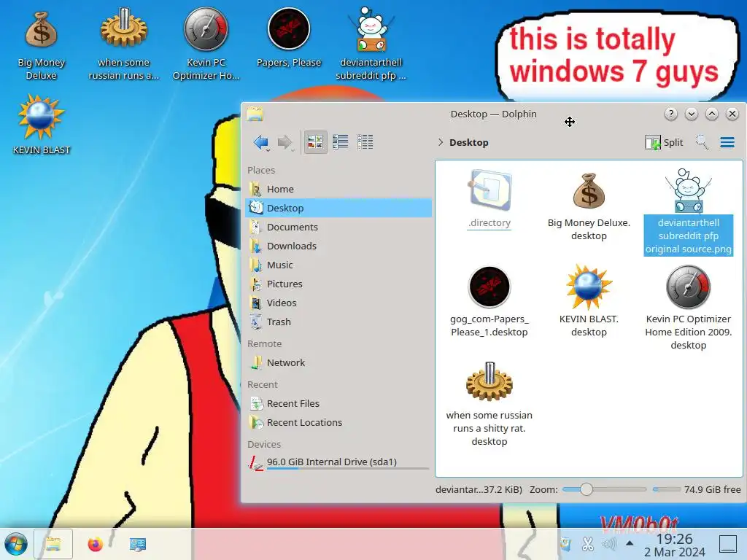This screenshot has height=560, width=747.
Task: Select KEVIN BLAST.desktop sun icon in Dolphin
Action: [x=589, y=287]
